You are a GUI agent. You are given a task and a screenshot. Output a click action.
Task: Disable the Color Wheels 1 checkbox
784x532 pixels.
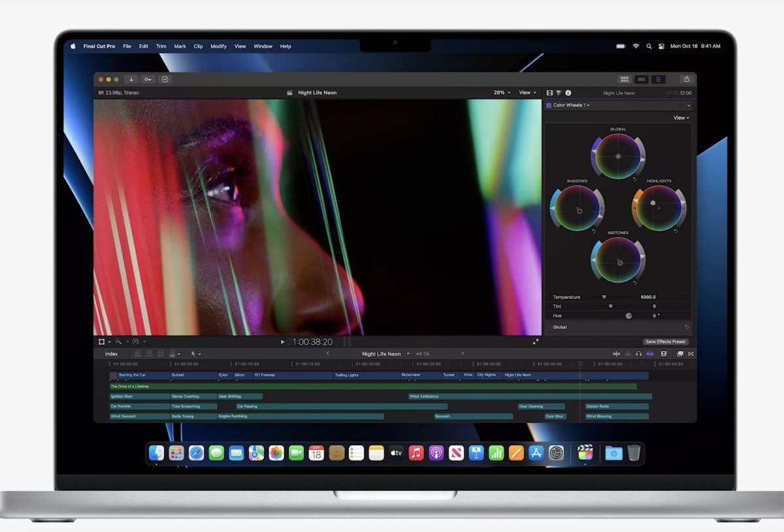pyautogui.click(x=549, y=105)
